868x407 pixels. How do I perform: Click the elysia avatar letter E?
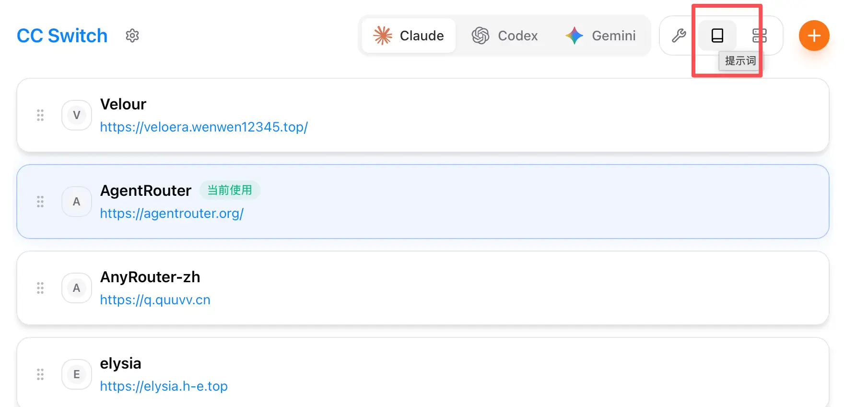click(77, 374)
